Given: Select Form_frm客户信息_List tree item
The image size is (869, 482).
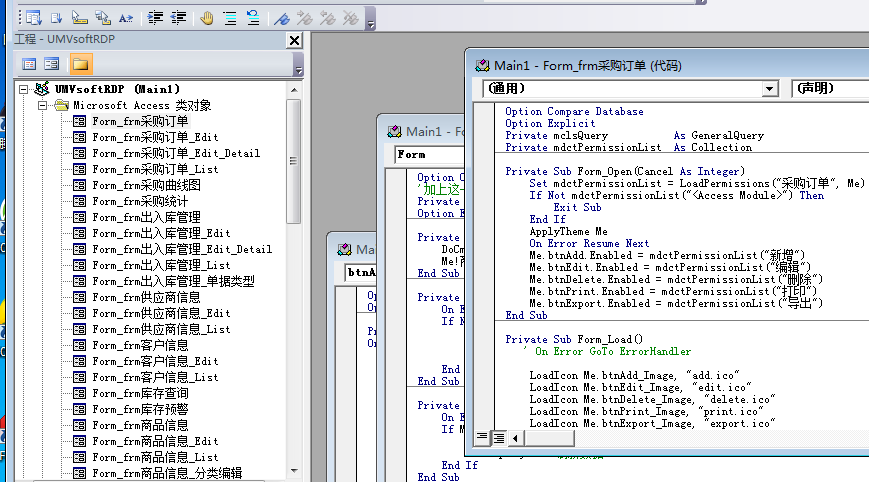Looking at the screenshot, I should (x=155, y=378).
